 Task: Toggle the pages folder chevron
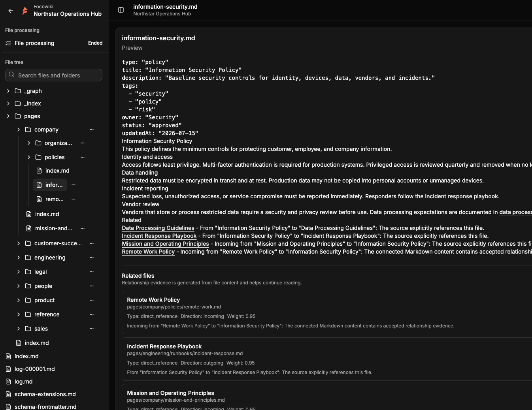(8, 116)
